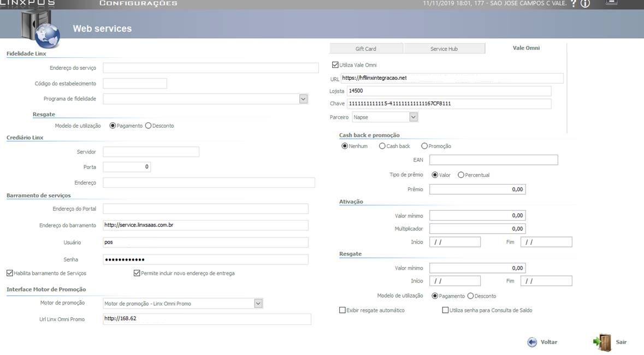The height and width of the screenshot is (355, 644).
Task: Toggle Permite incluir novo endereço de entrega
Action: tap(137, 273)
